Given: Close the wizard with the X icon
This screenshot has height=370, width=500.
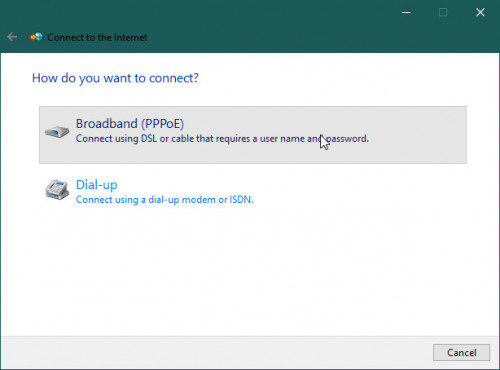Looking at the screenshot, I should point(480,12).
